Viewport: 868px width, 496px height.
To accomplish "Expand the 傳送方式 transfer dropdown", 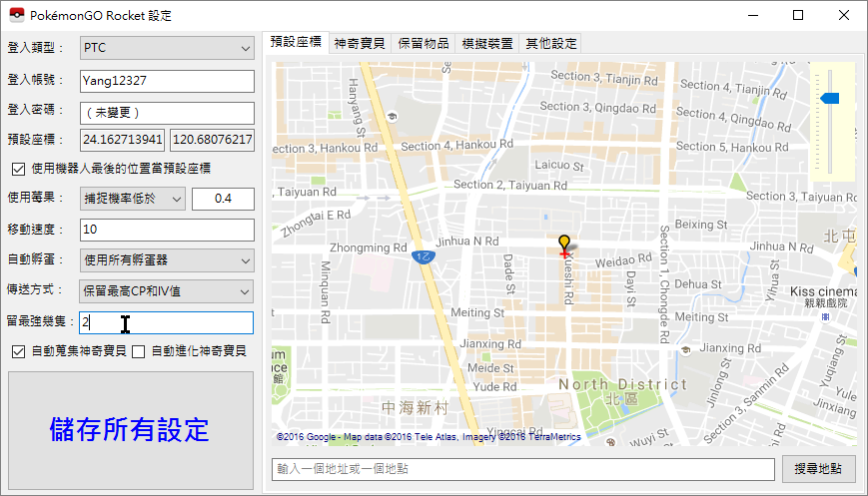I will (x=167, y=291).
